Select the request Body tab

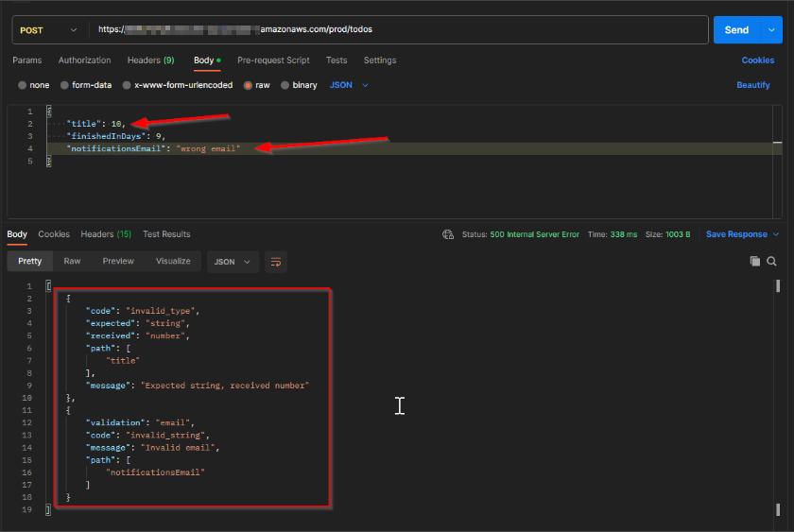tap(207, 60)
